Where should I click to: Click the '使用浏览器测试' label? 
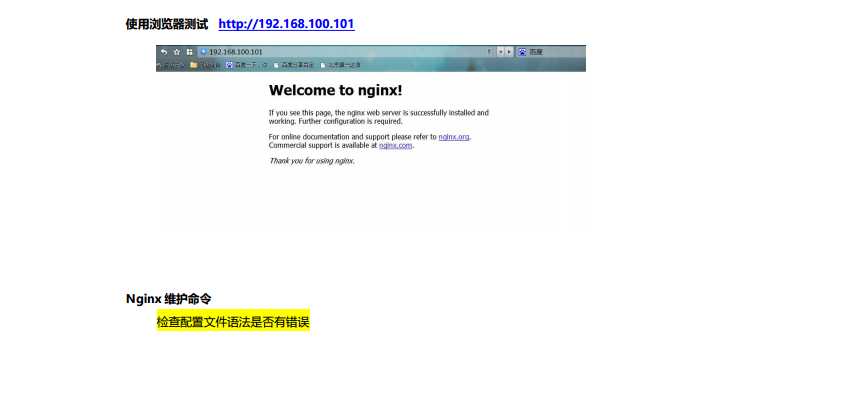pyautogui.click(x=167, y=24)
